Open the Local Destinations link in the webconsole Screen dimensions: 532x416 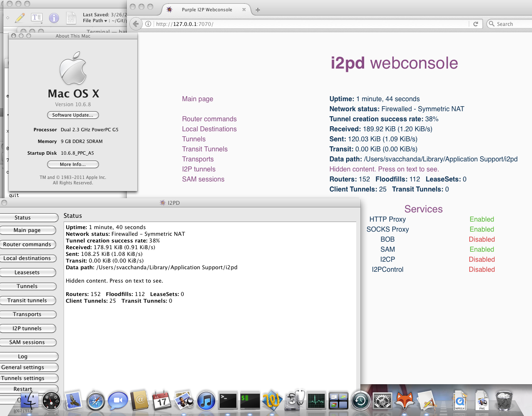[x=209, y=129]
